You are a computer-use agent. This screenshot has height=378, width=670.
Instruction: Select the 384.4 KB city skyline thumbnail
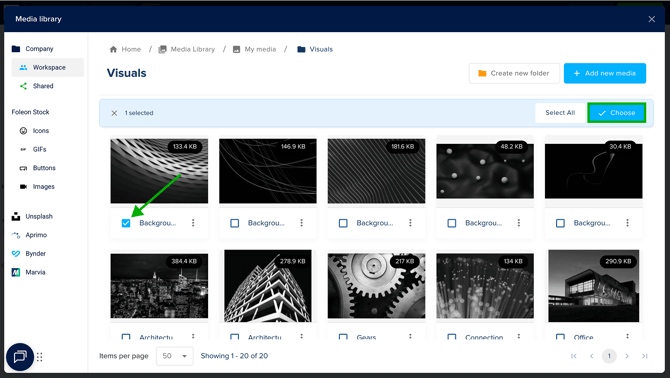click(159, 286)
